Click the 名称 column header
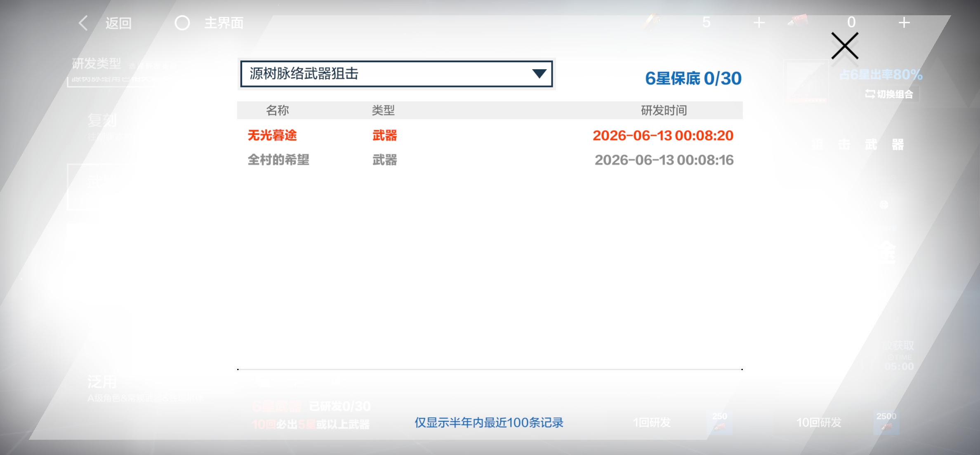 277,110
